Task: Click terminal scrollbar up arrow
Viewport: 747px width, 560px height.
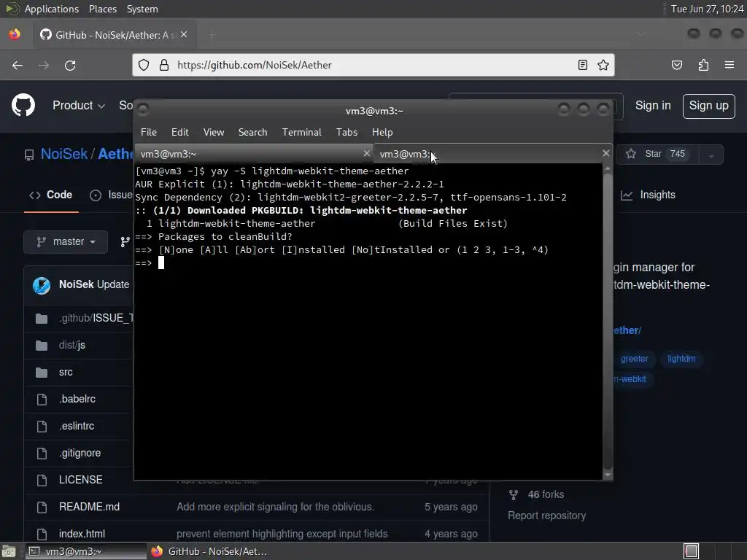Action: coord(608,168)
